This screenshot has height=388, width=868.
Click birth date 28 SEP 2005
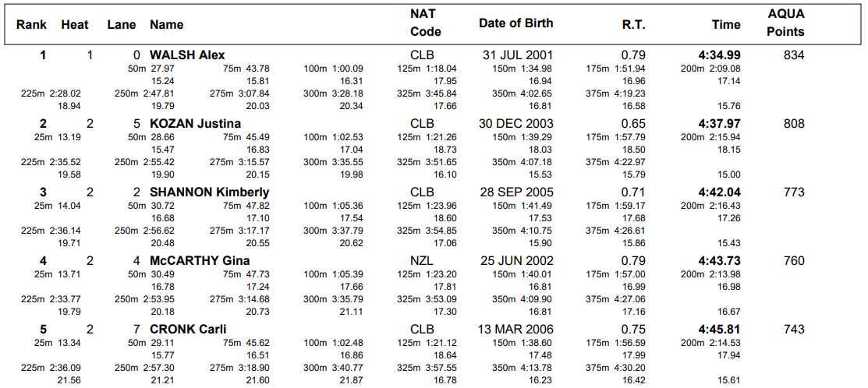coord(517,192)
